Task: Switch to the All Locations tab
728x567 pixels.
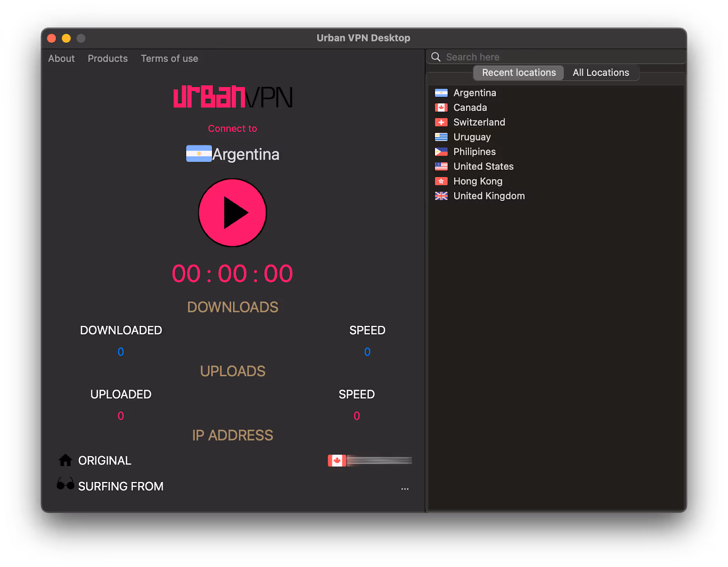Action: click(x=601, y=73)
